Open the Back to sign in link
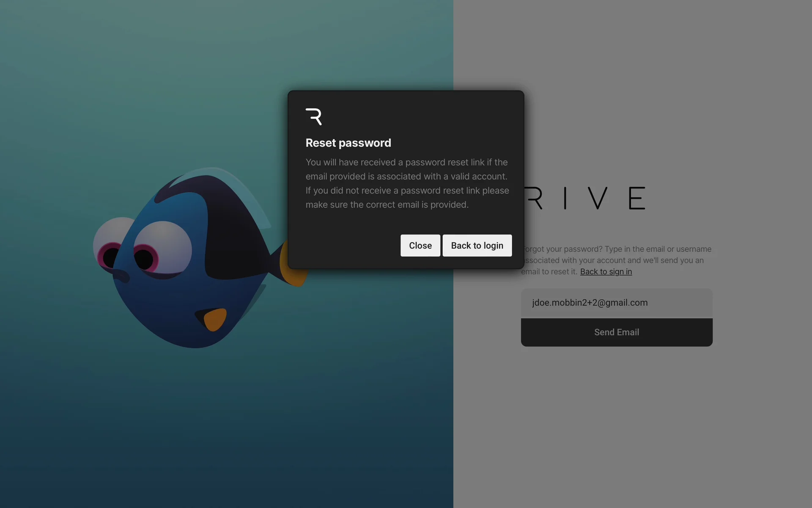This screenshot has width=812, height=508. pos(606,272)
